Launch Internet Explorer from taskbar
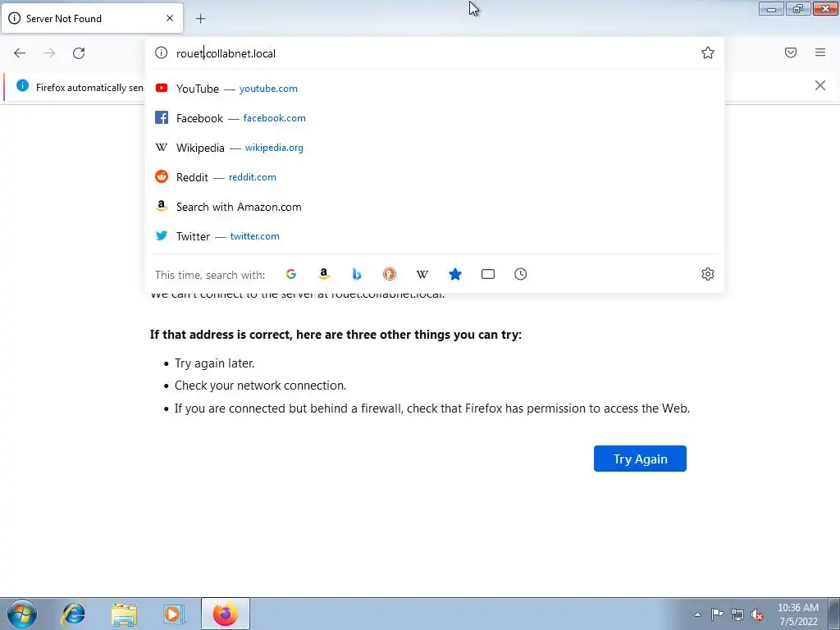Image resolution: width=840 pixels, height=630 pixels. coord(73,614)
